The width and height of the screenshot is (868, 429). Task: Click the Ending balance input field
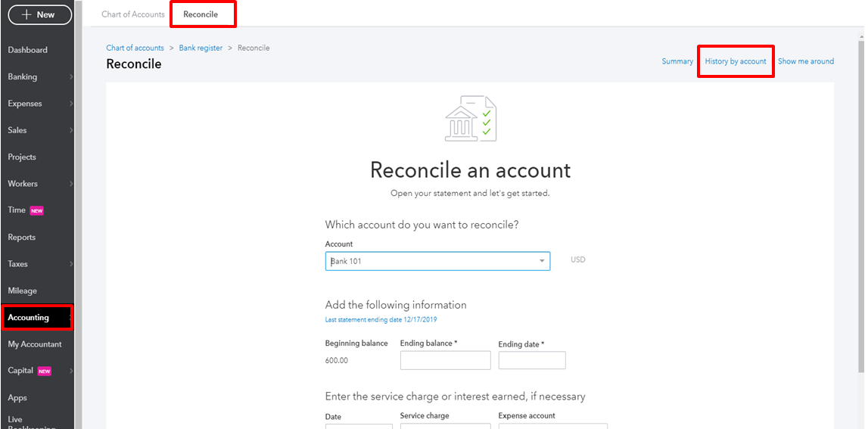[445, 361]
